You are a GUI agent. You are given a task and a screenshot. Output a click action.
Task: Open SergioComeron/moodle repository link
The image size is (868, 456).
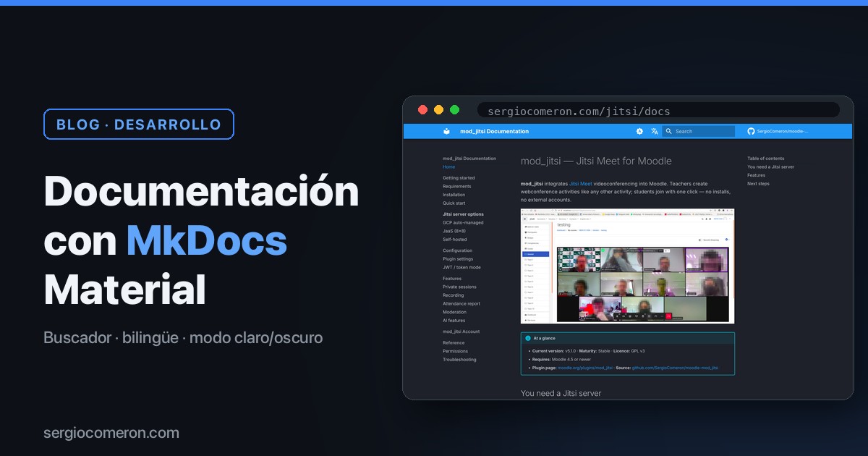click(x=783, y=131)
